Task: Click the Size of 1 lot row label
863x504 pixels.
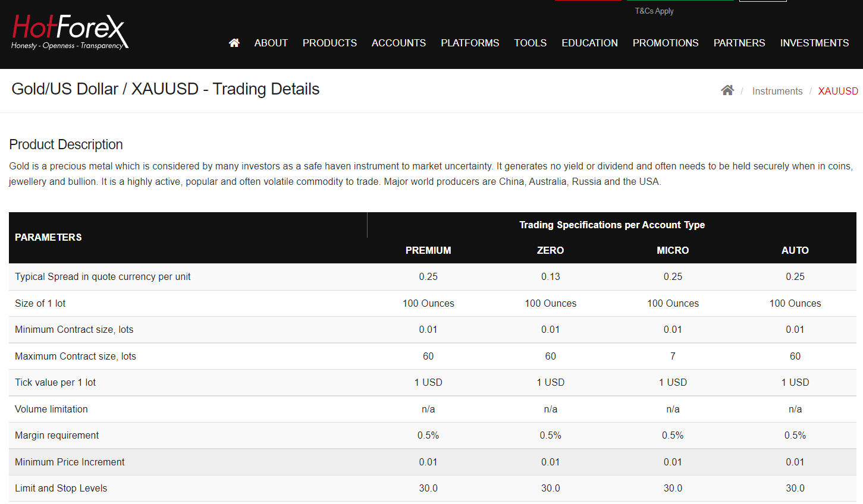Action: coord(40,303)
